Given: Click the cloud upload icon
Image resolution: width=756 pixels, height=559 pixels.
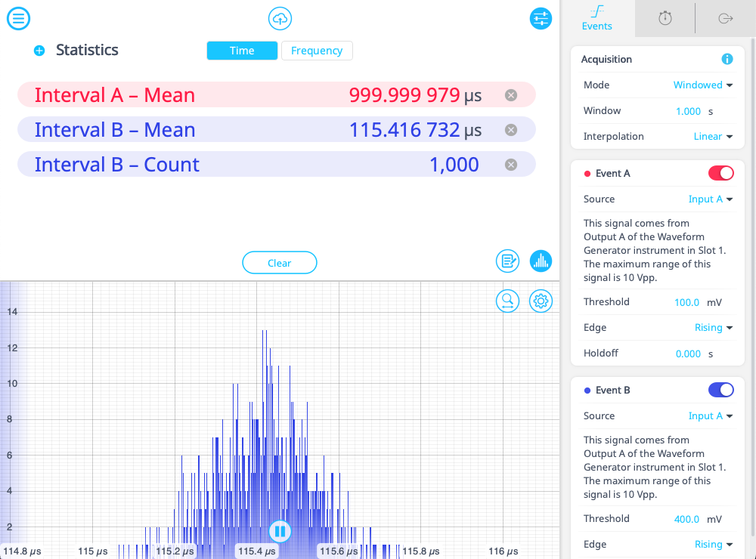Looking at the screenshot, I should click(280, 19).
